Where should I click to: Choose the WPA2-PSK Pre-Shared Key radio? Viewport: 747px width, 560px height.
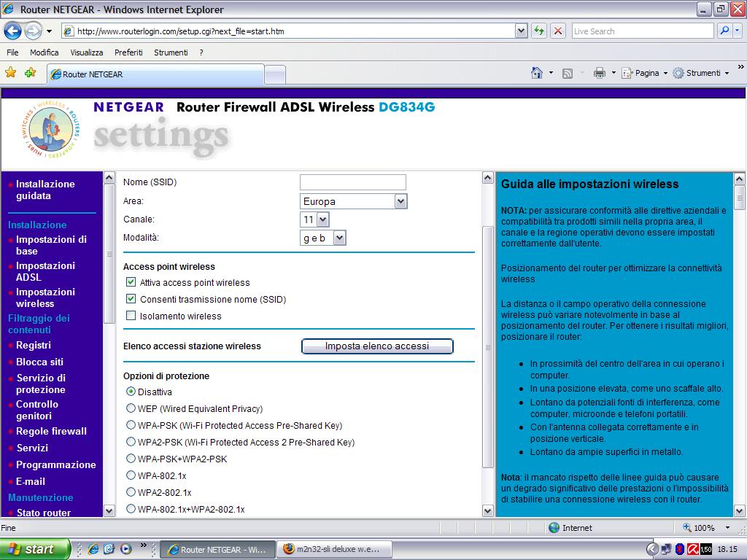point(131,441)
